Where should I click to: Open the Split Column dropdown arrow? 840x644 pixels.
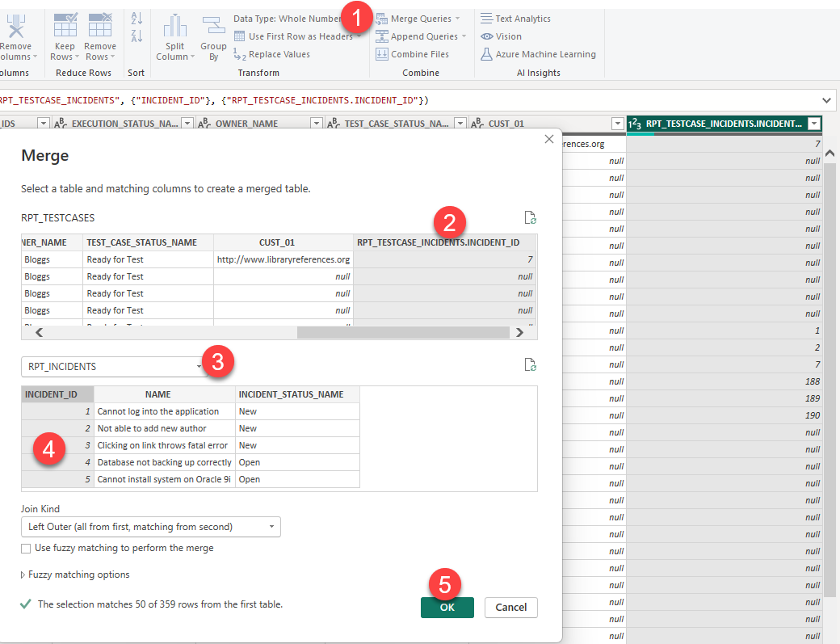(x=192, y=57)
